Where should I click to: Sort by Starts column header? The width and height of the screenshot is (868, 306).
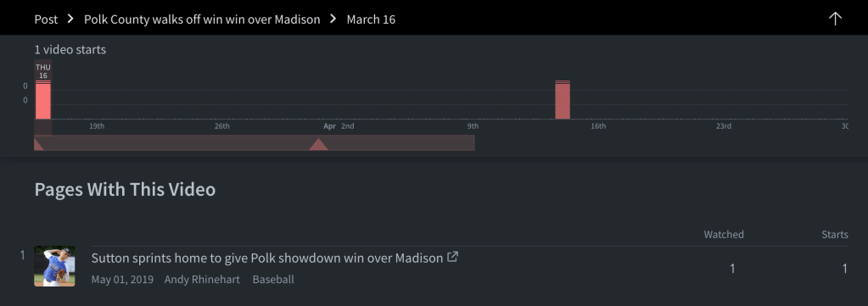point(835,235)
